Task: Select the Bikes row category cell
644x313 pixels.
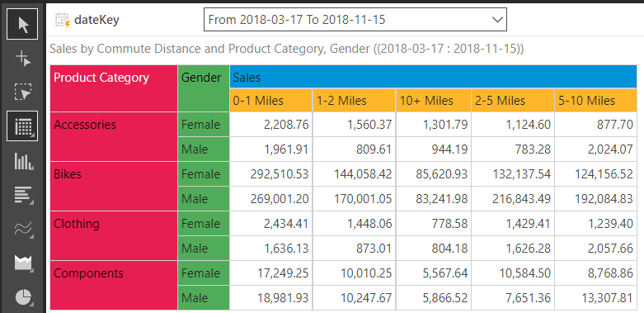Action: [114, 186]
